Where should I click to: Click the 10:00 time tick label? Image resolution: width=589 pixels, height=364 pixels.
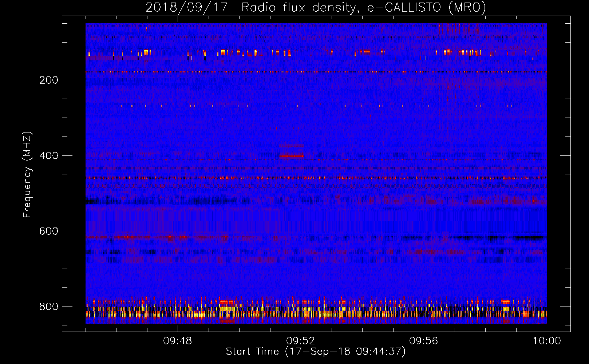click(x=547, y=341)
